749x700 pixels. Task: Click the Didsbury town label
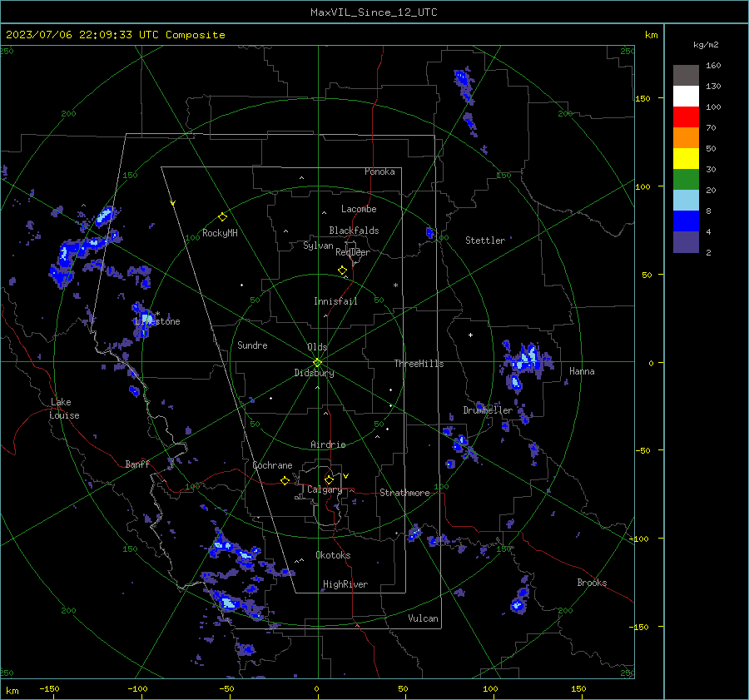click(x=314, y=373)
